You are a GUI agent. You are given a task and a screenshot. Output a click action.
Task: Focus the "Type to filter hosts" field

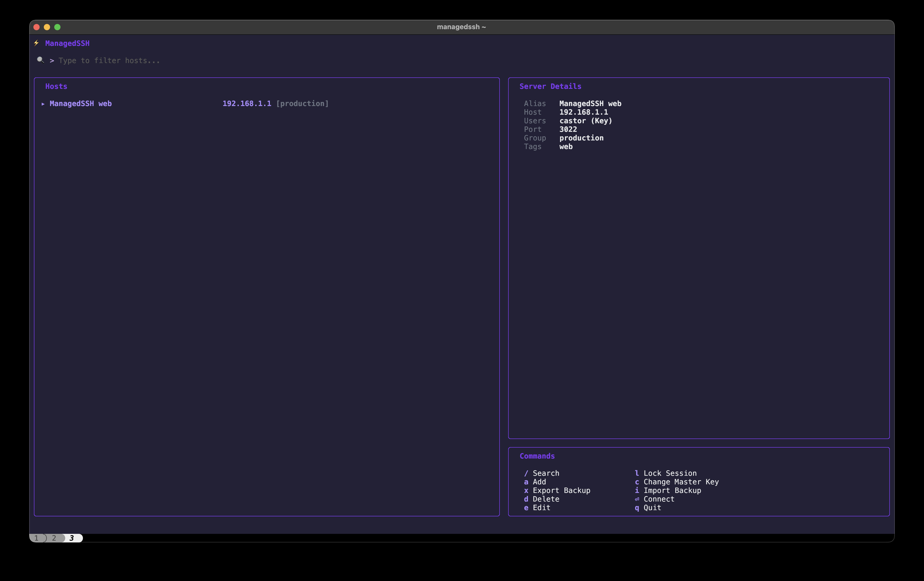(109, 61)
